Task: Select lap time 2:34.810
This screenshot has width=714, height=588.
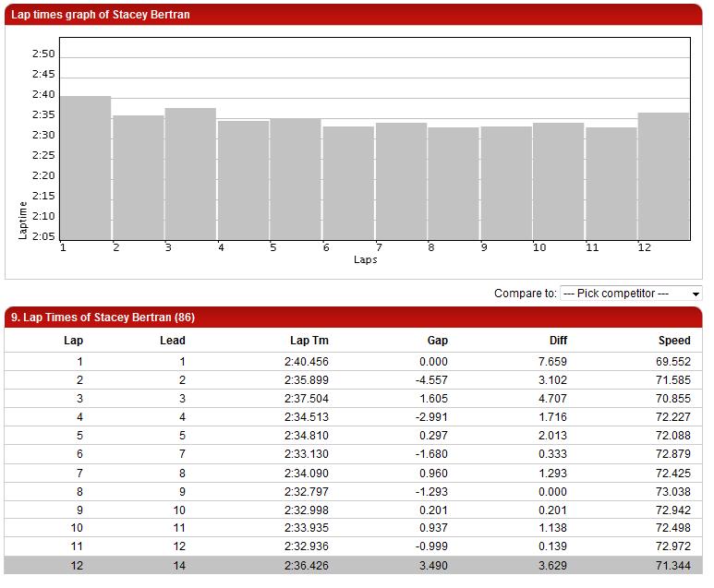Action: pos(307,436)
